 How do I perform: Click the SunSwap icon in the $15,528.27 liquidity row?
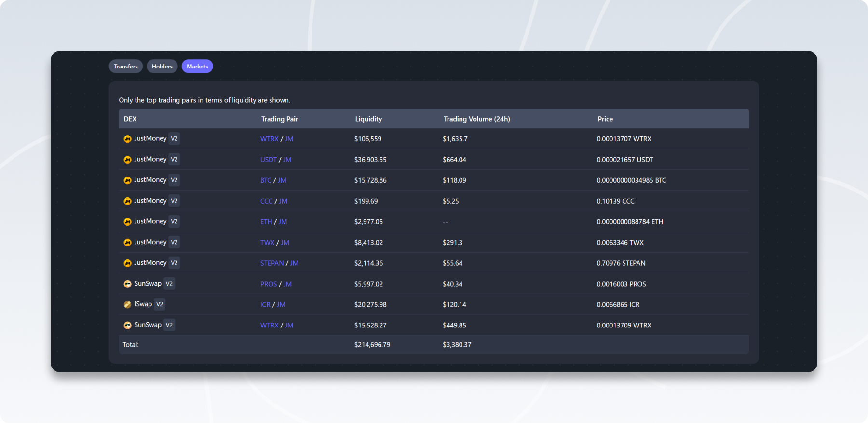pyautogui.click(x=127, y=326)
